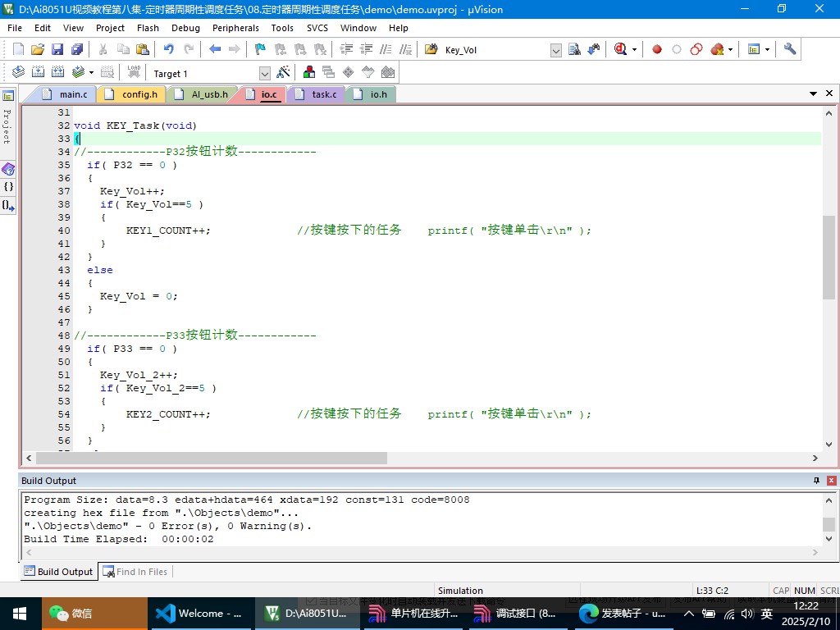
Task: Click the editor vertical scrollbar thumb
Action: click(829, 257)
